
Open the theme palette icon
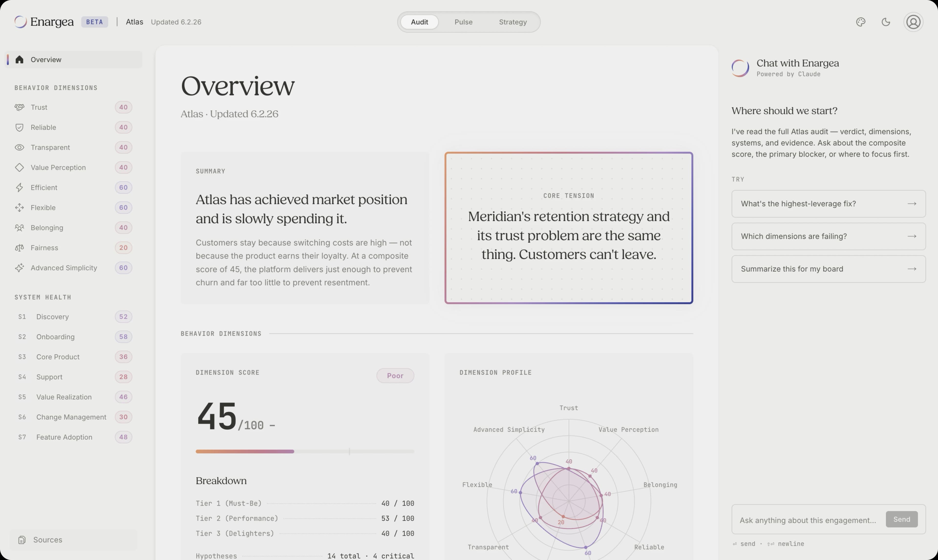click(x=861, y=22)
